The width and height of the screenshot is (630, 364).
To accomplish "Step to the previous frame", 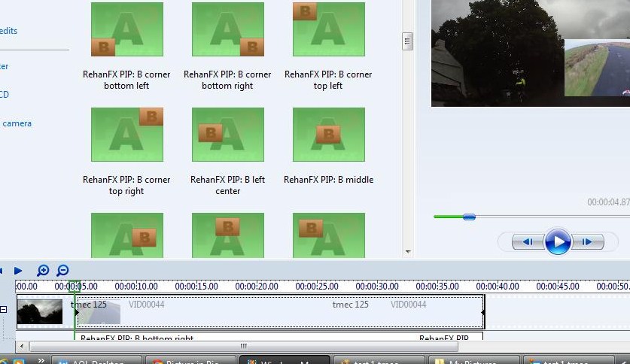I will (x=528, y=241).
